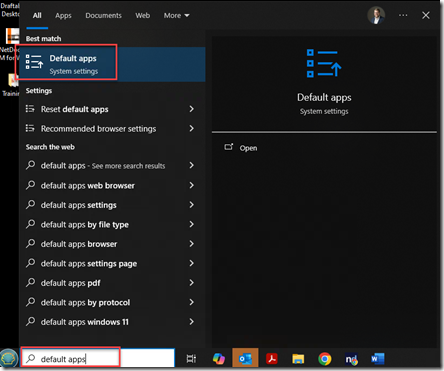Click the user profile picture
The height and width of the screenshot is (371, 444).
coord(376,15)
